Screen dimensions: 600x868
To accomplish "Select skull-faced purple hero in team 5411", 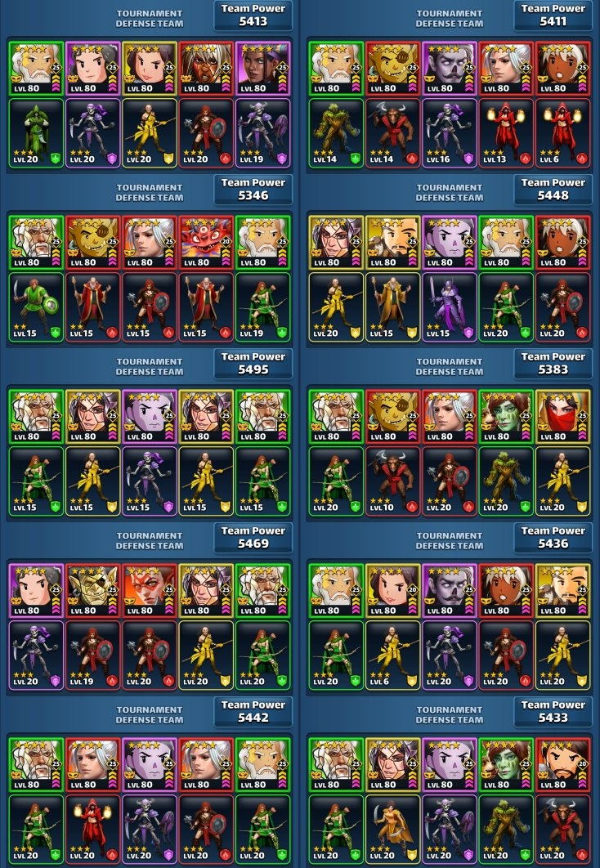I will click(450, 69).
